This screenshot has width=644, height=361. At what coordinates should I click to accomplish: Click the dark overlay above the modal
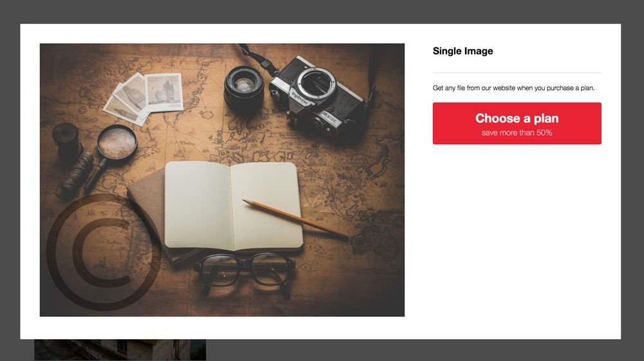[x=322, y=12]
